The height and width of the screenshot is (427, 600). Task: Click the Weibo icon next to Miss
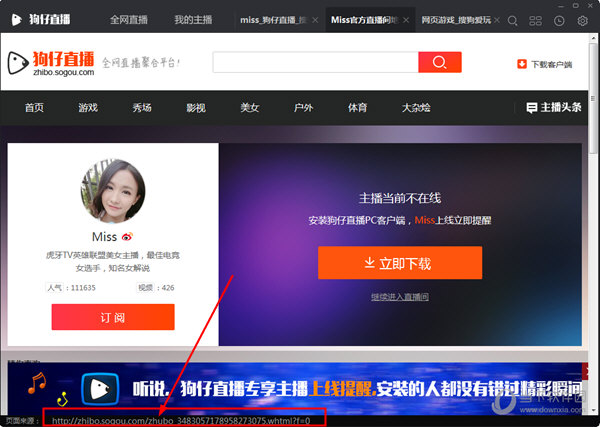click(127, 237)
